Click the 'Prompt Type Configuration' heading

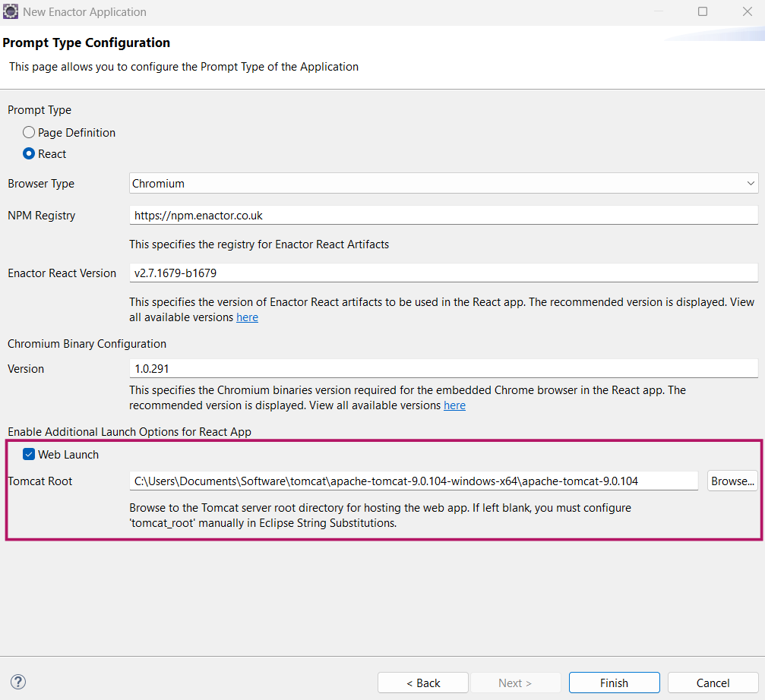coord(87,43)
